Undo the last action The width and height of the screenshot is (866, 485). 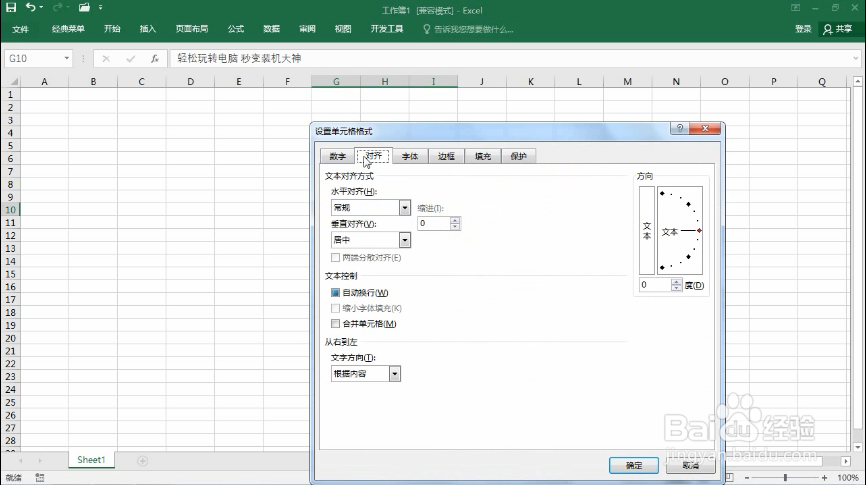click(x=31, y=7)
